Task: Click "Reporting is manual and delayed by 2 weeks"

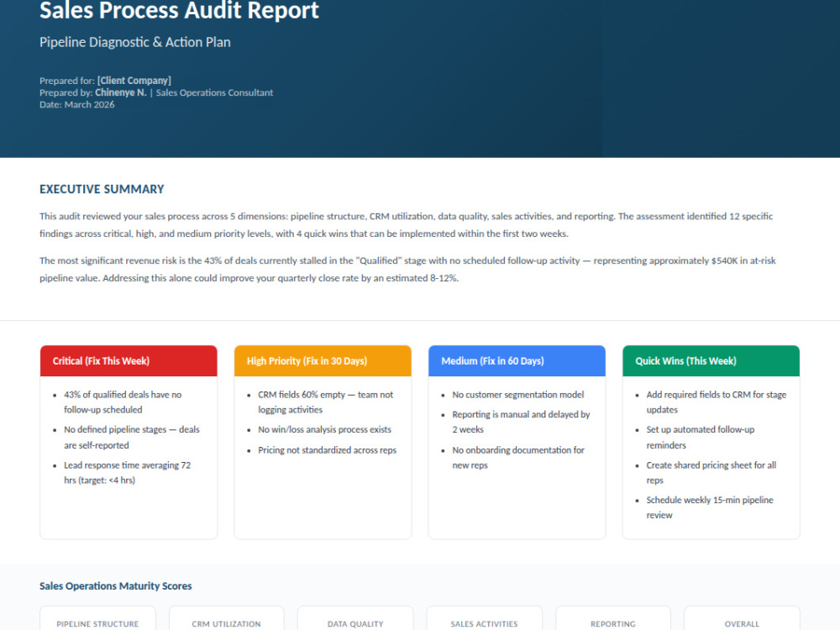Action: (522, 423)
